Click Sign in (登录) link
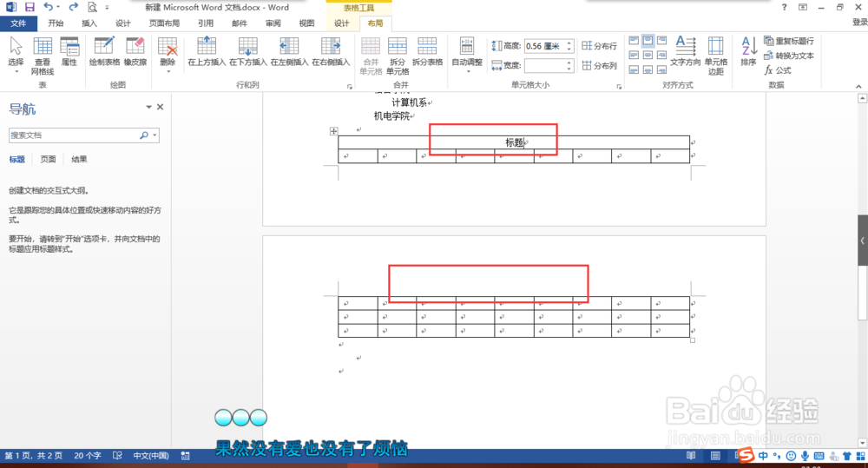This screenshot has width=868, height=468. pyautogui.click(x=859, y=23)
